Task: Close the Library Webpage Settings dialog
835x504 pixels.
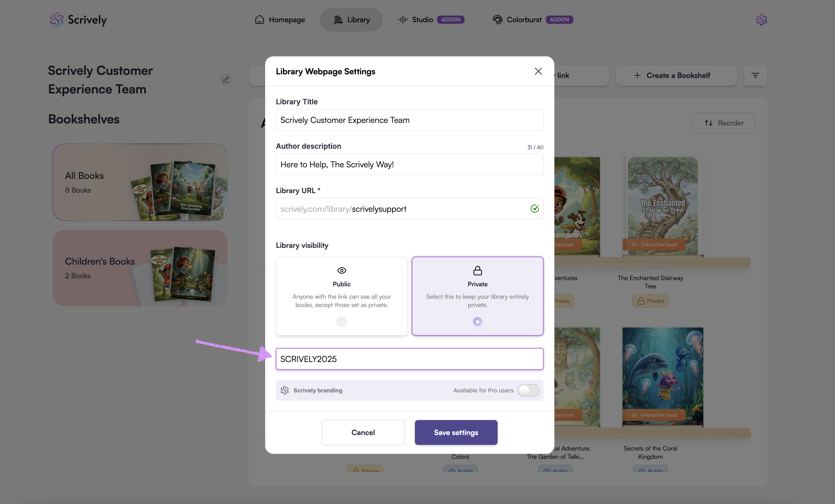Action: pos(538,71)
